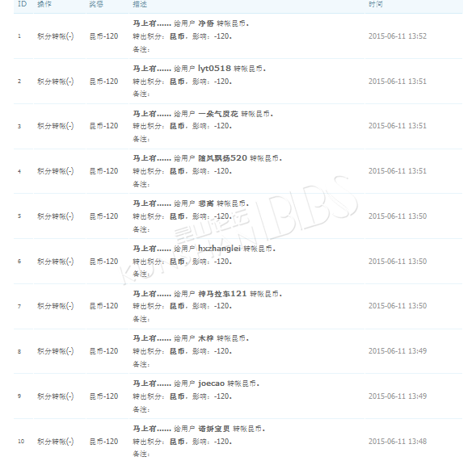Viewport: 476px width, 461px height.
Task: Click the 奖惩 column header
Action: [x=96, y=4]
